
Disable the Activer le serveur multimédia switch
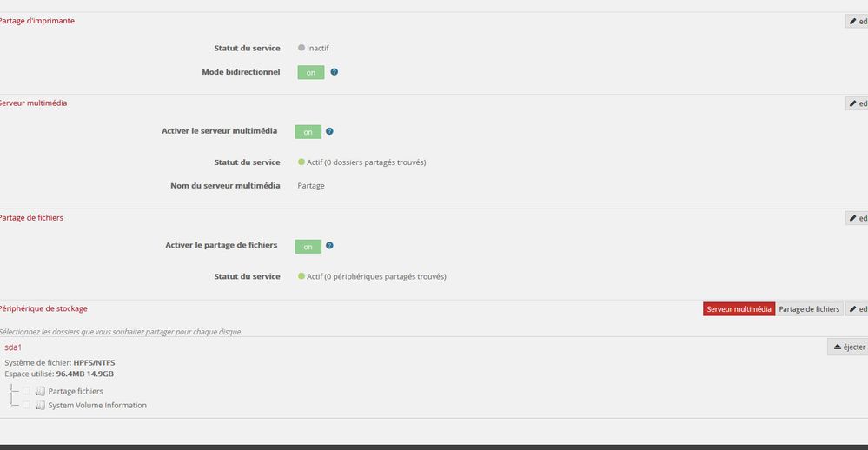[x=308, y=132]
